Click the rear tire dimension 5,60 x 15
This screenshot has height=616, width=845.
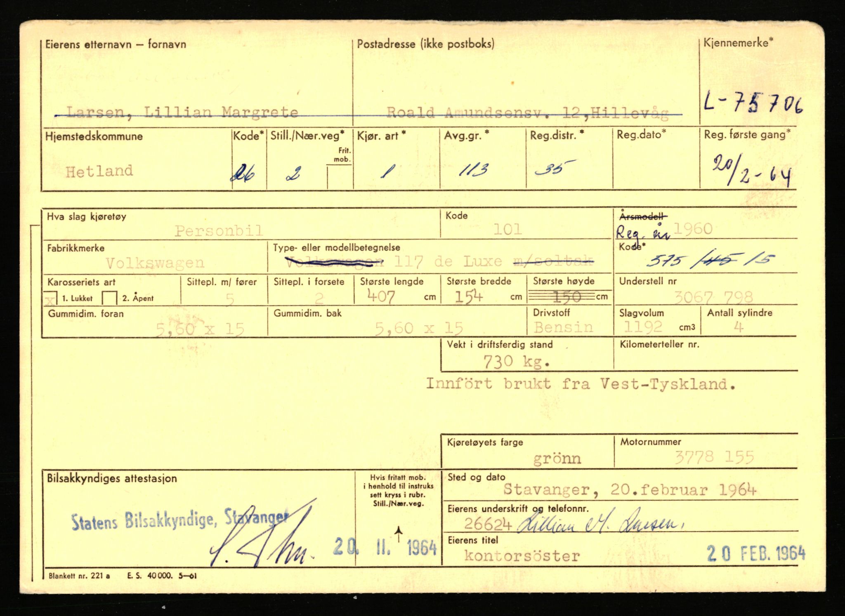point(419,328)
